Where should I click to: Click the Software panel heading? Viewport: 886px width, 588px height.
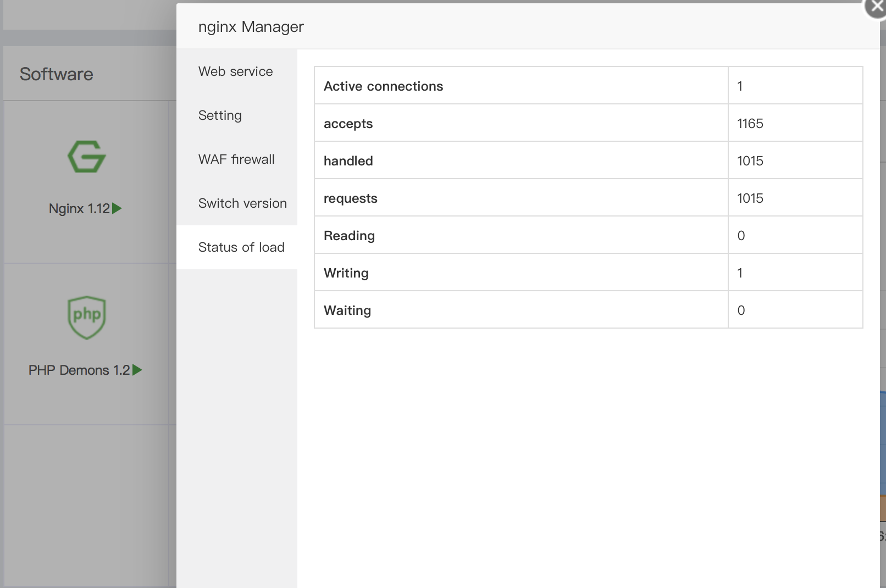[57, 74]
